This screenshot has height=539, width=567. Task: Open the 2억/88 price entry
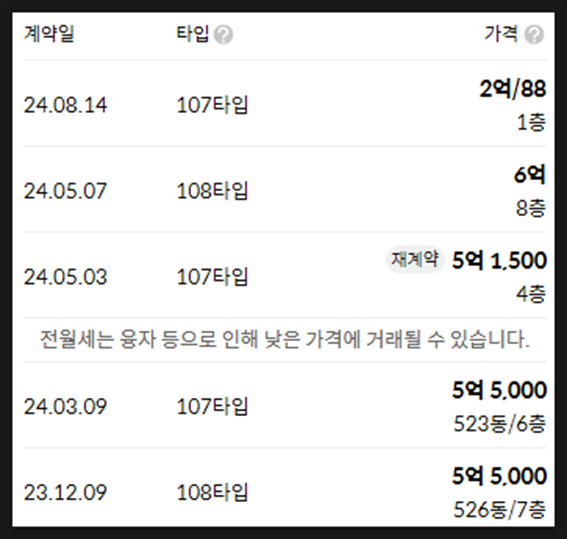[x=512, y=89]
